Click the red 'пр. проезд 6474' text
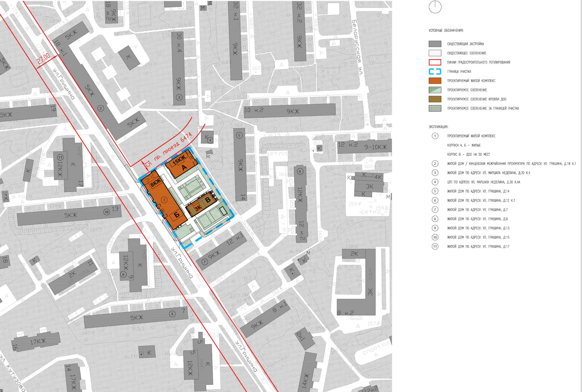 coord(173,147)
